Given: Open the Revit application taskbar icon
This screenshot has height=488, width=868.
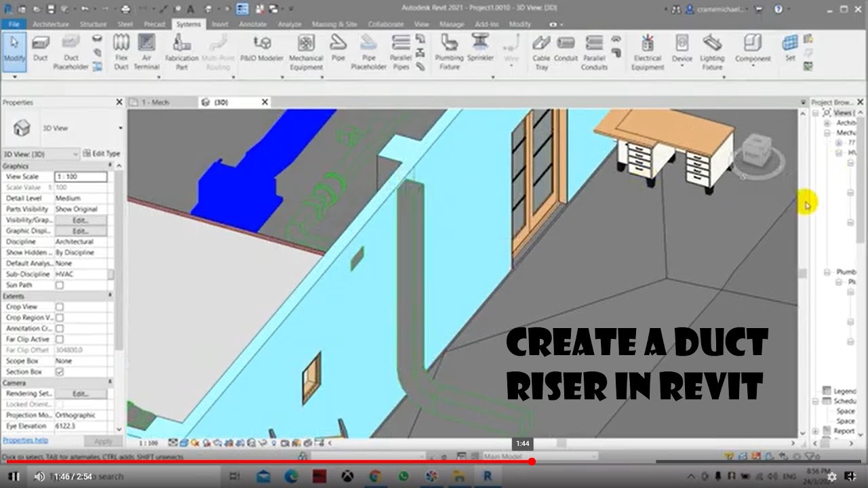Looking at the screenshot, I should pyautogui.click(x=487, y=476).
